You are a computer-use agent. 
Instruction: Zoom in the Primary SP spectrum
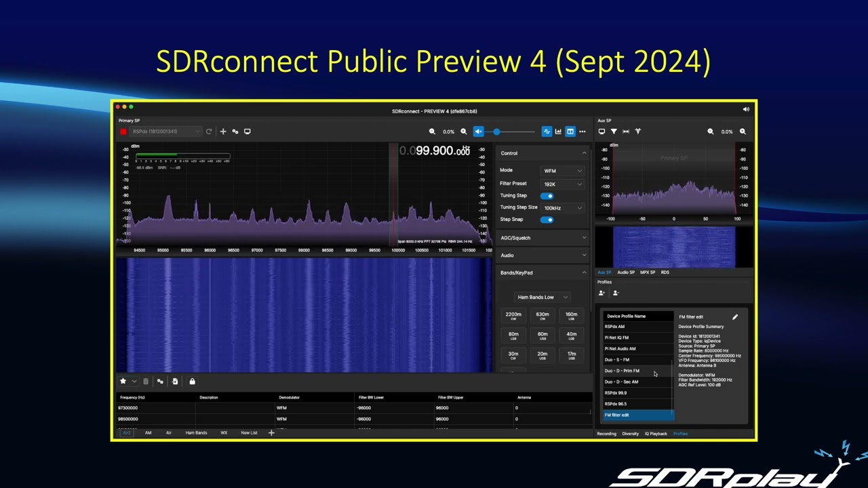(464, 131)
